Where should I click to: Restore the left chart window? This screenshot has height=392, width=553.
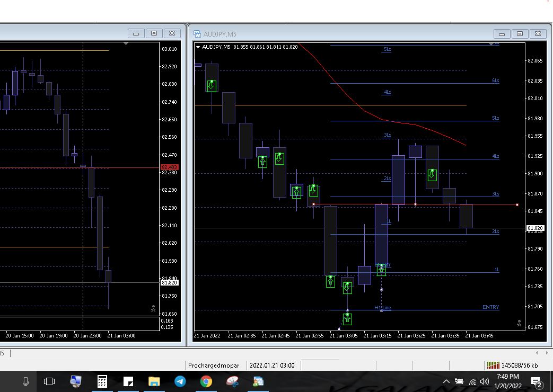point(154,33)
